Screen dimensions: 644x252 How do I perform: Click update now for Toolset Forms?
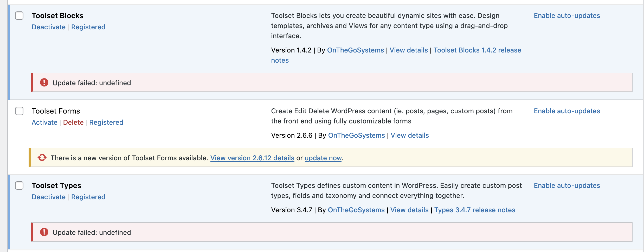323,158
